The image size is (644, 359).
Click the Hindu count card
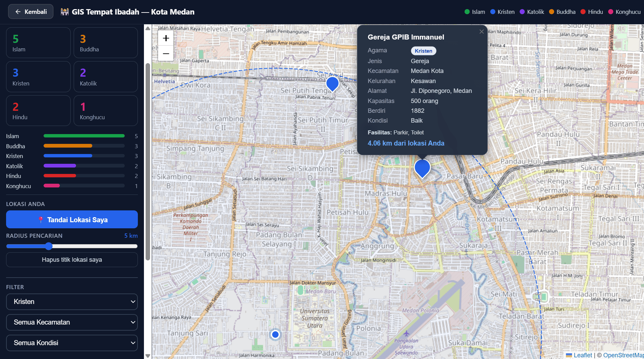click(x=38, y=110)
